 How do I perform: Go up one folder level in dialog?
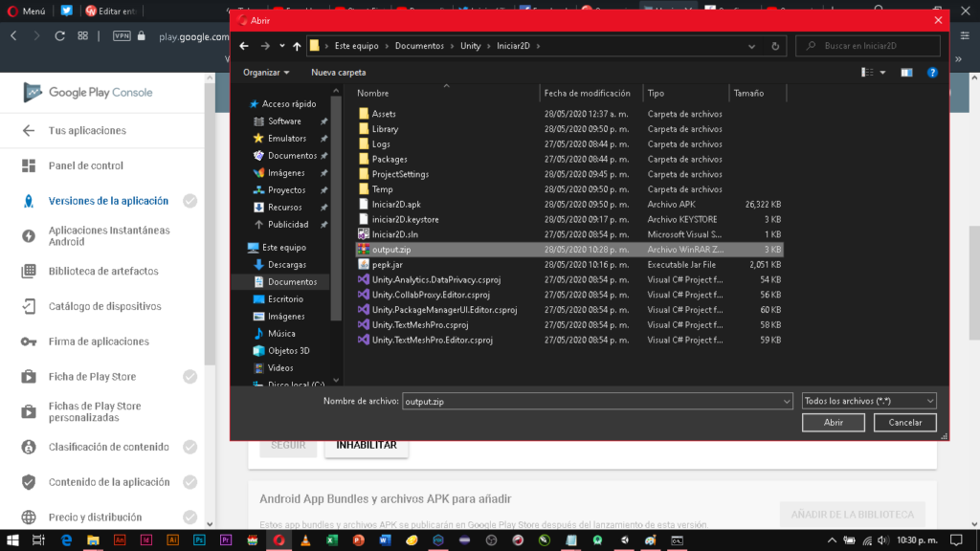click(x=297, y=46)
